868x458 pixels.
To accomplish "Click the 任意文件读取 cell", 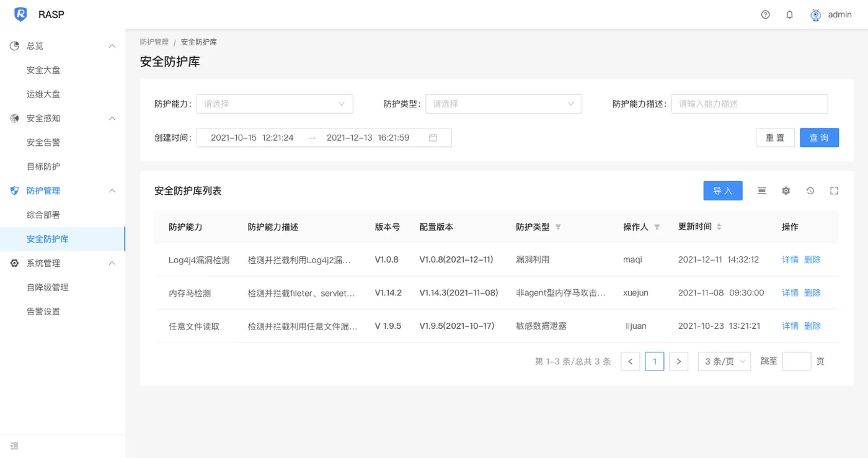I will pyautogui.click(x=194, y=326).
